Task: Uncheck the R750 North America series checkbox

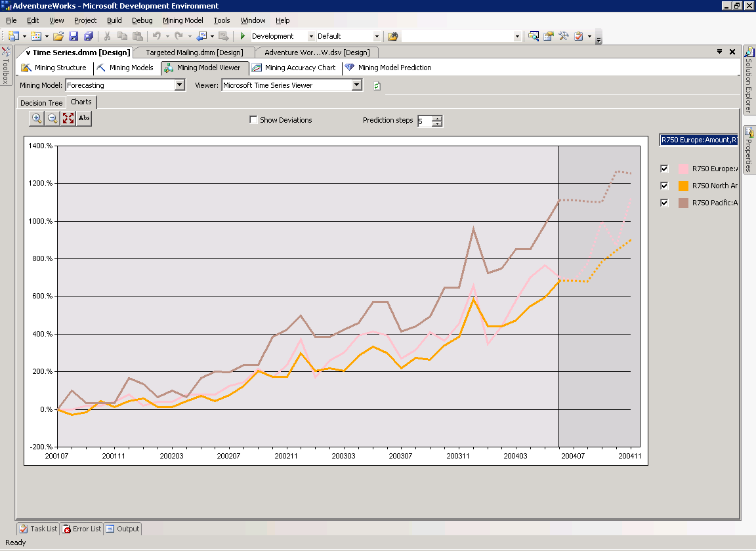Action: pyautogui.click(x=664, y=186)
